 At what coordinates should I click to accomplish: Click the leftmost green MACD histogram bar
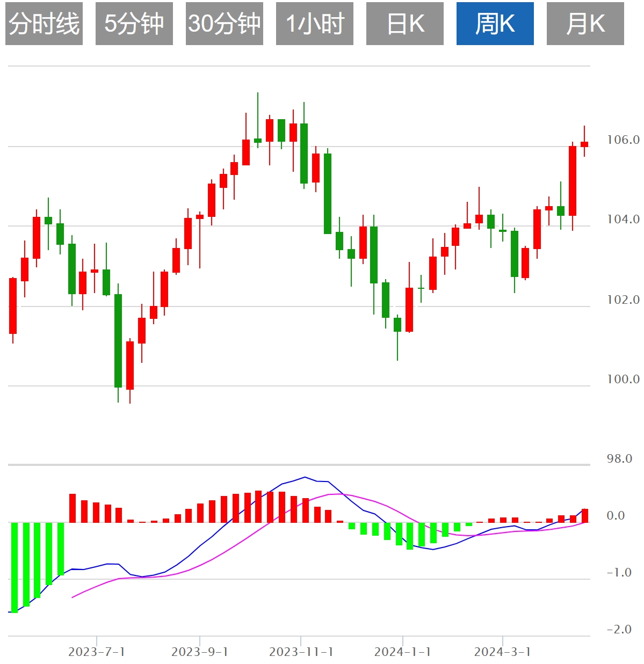[15, 567]
